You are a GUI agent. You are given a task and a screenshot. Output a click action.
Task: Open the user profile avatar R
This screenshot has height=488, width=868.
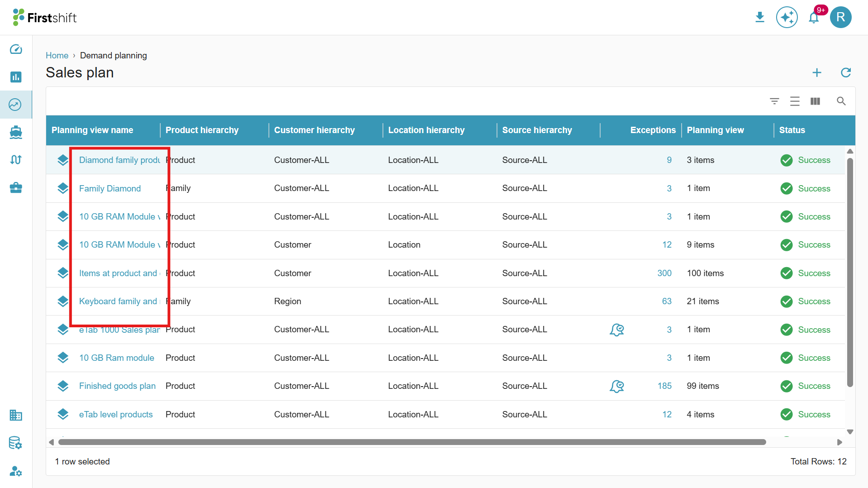(841, 17)
